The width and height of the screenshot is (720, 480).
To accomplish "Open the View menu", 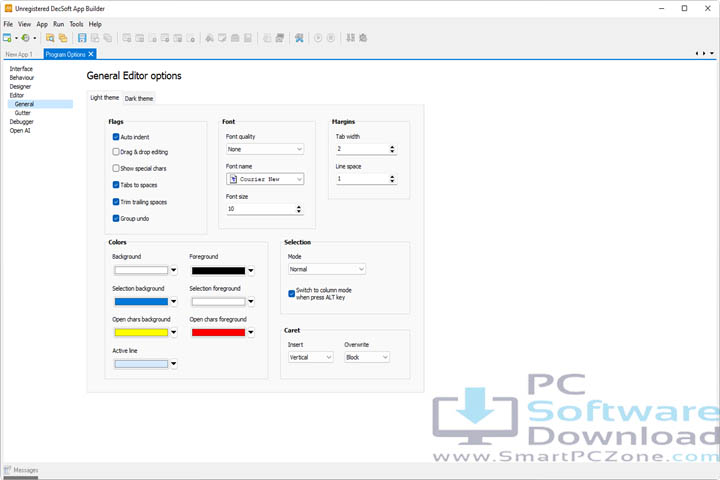I will [24, 24].
